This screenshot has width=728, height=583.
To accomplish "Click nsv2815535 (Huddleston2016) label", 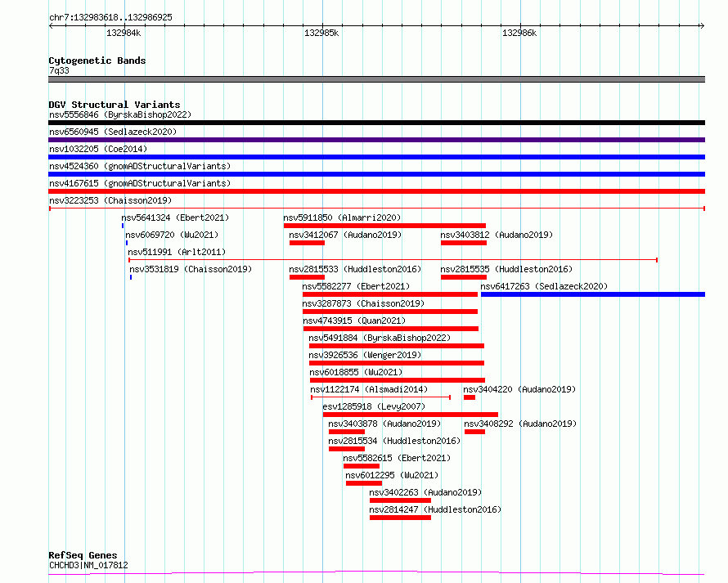I will (506, 269).
